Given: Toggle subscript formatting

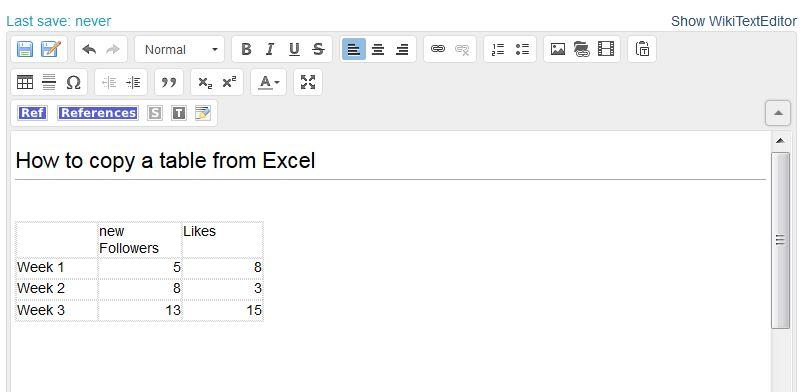Looking at the screenshot, I should [x=205, y=82].
